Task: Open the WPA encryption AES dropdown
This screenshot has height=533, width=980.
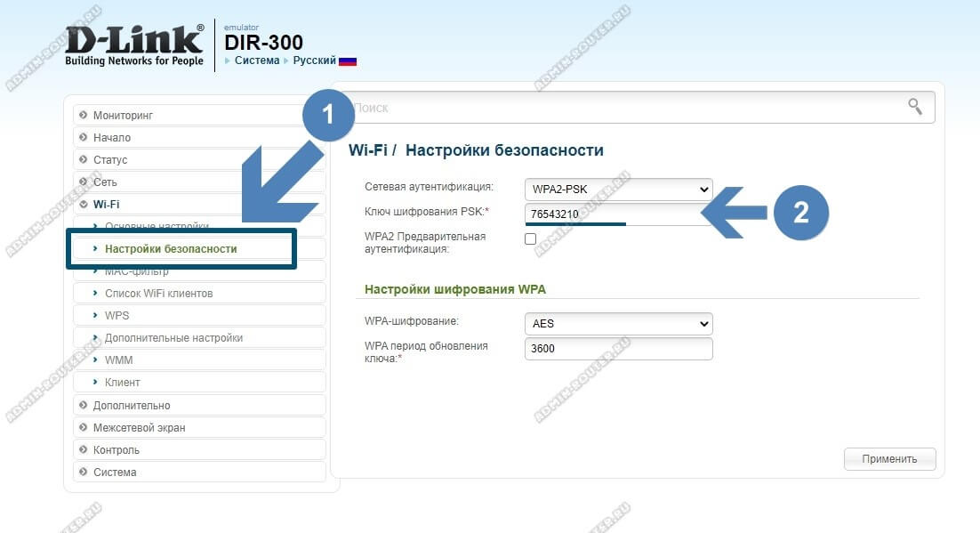Action: [618, 324]
